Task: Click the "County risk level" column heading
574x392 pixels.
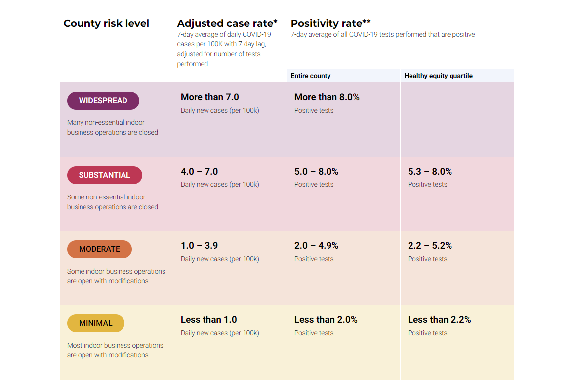Action: pyautogui.click(x=106, y=23)
